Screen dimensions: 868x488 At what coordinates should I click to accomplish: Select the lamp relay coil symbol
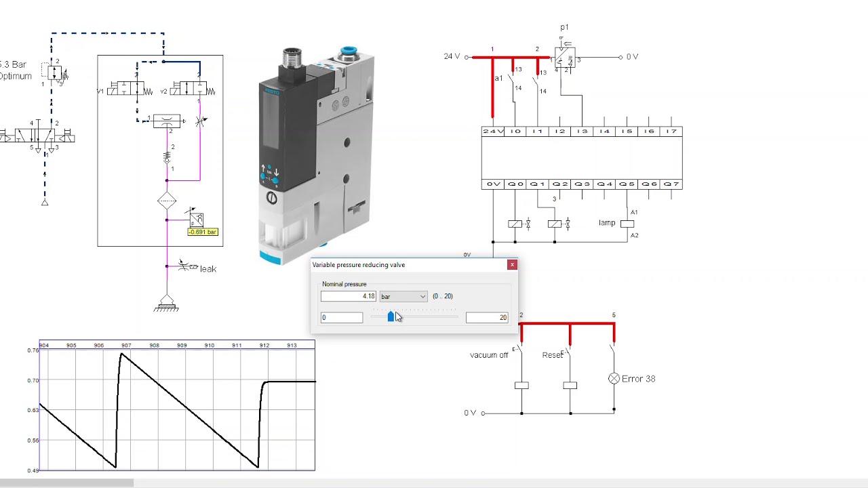tap(627, 224)
